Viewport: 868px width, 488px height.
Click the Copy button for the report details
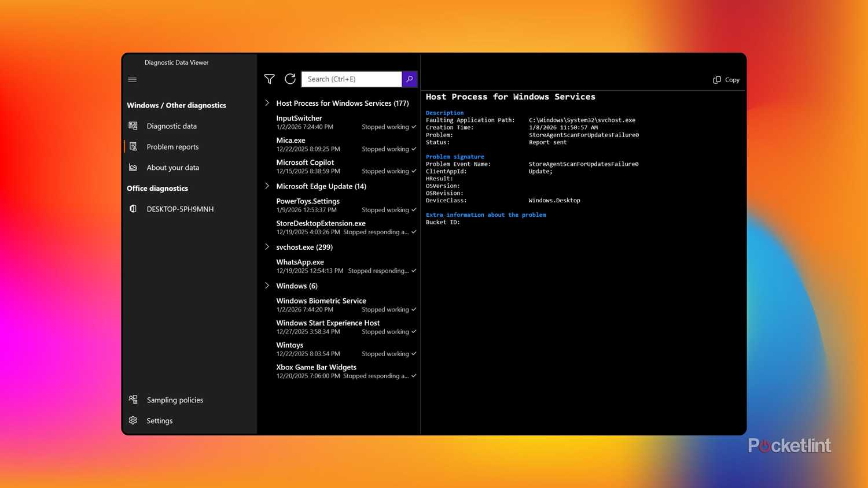coord(725,80)
